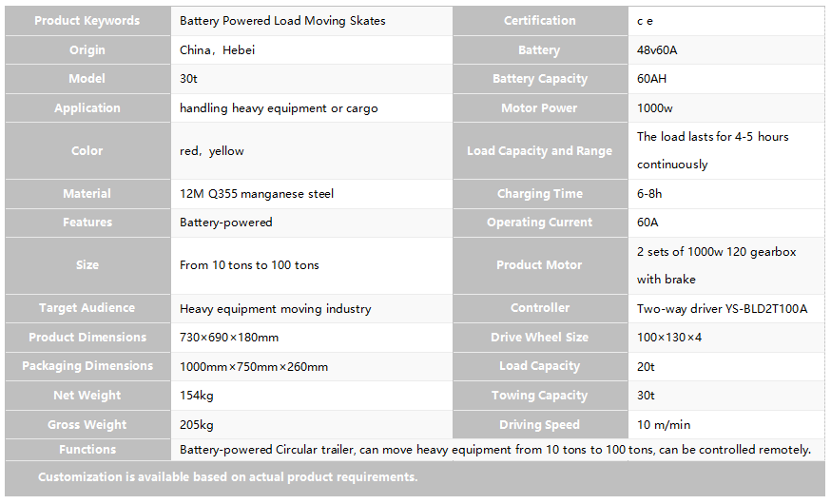Select the Two-way driver YS-BLD2T100A cell
This screenshot has width=831, height=504.
[x=726, y=308]
